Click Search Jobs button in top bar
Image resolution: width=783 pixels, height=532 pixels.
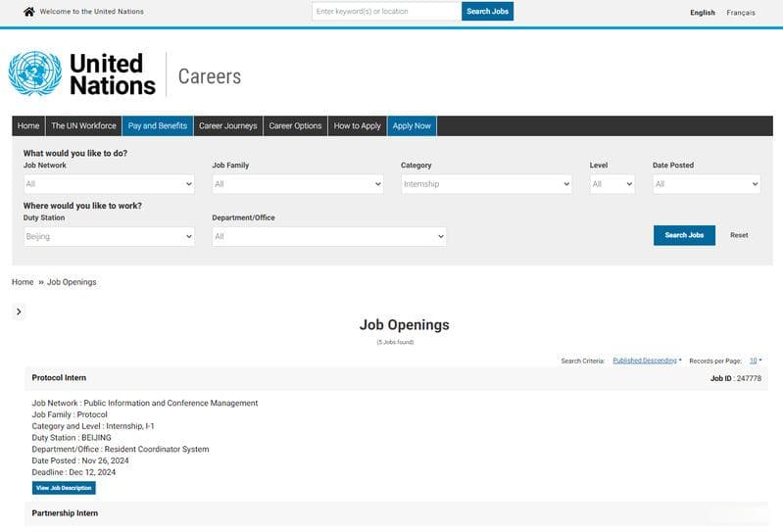click(487, 12)
